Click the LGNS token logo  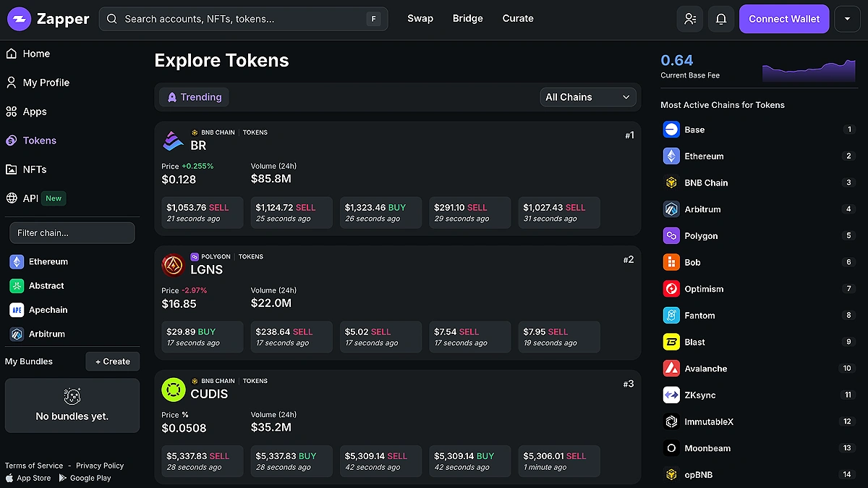(173, 265)
